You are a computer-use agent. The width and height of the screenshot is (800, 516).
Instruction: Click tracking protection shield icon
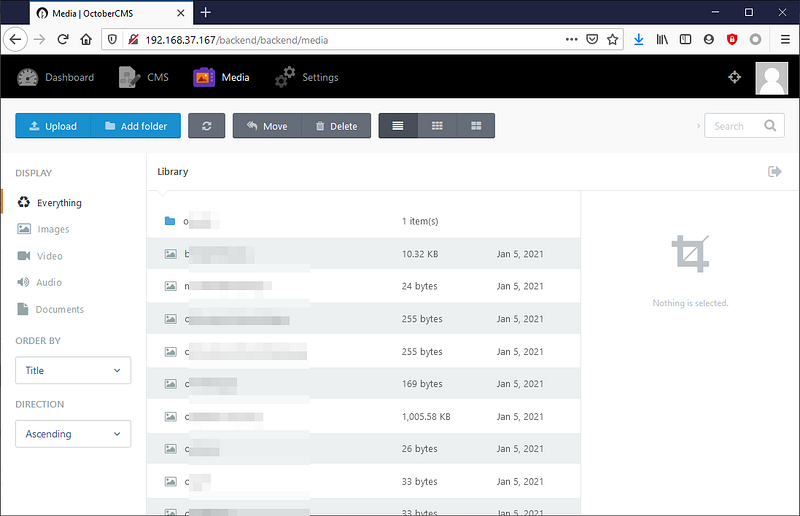point(112,39)
